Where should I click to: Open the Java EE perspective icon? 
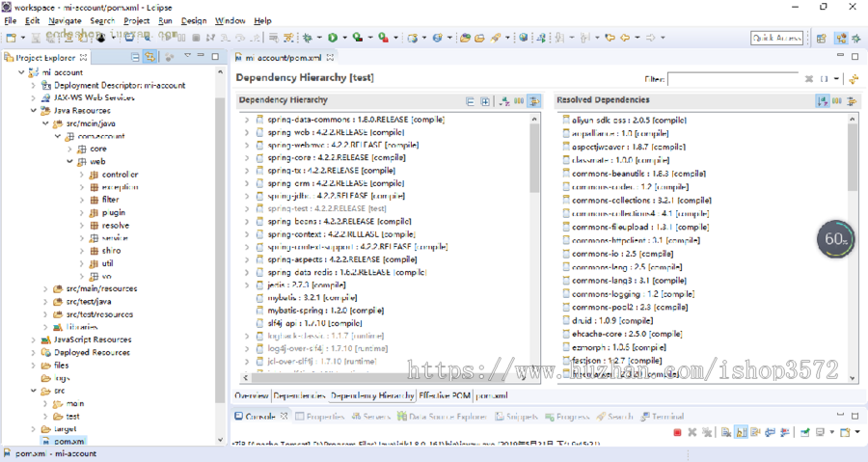[x=841, y=38]
